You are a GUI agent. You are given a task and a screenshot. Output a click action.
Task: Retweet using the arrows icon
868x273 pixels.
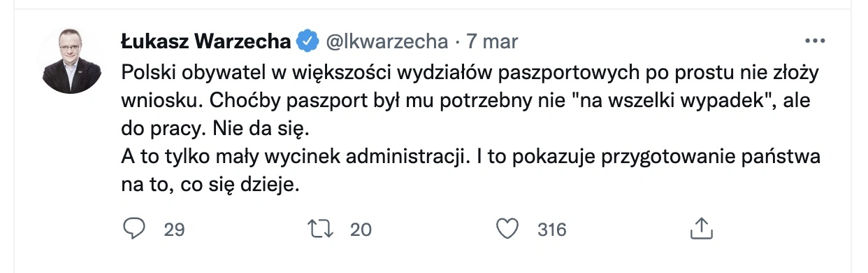coord(321,229)
